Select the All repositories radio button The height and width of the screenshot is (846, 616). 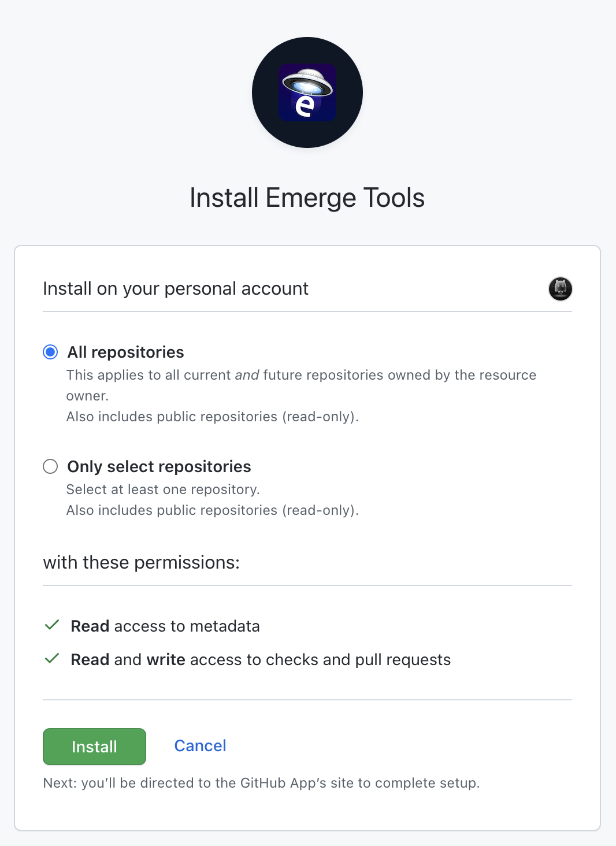(50, 352)
